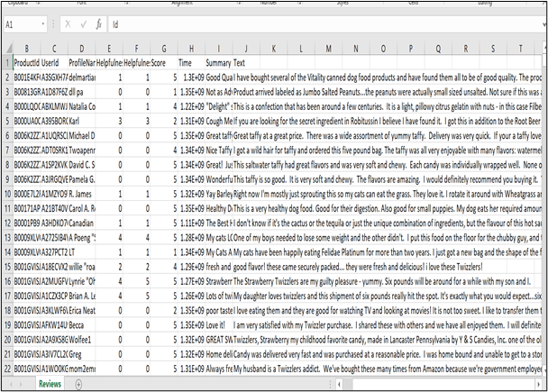This screenshot has width=548, height=392.
Task: Click the text cell 'My husband is a Twizzlers addict'
Action: tap(388, 369)
